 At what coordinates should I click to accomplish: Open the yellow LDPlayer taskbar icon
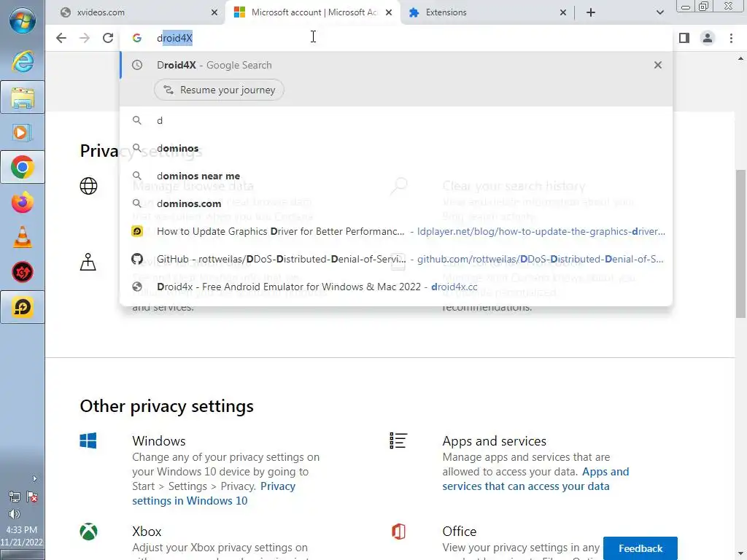[23, 307]
